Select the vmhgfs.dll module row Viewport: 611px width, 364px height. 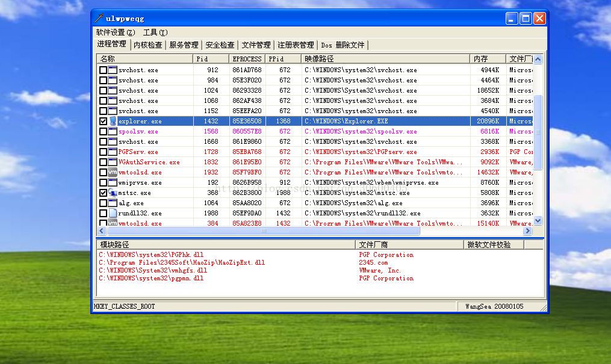153,270
